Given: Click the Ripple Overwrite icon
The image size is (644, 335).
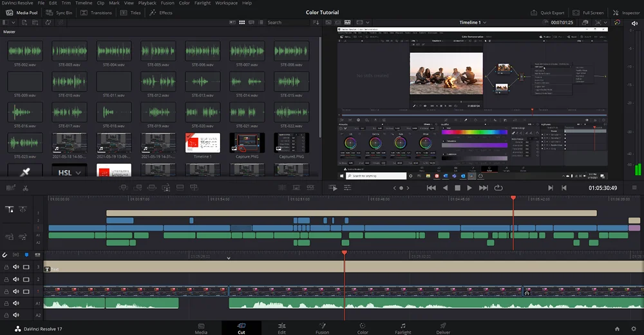Looking at the screenshot, I should click(x=151, y=187).
